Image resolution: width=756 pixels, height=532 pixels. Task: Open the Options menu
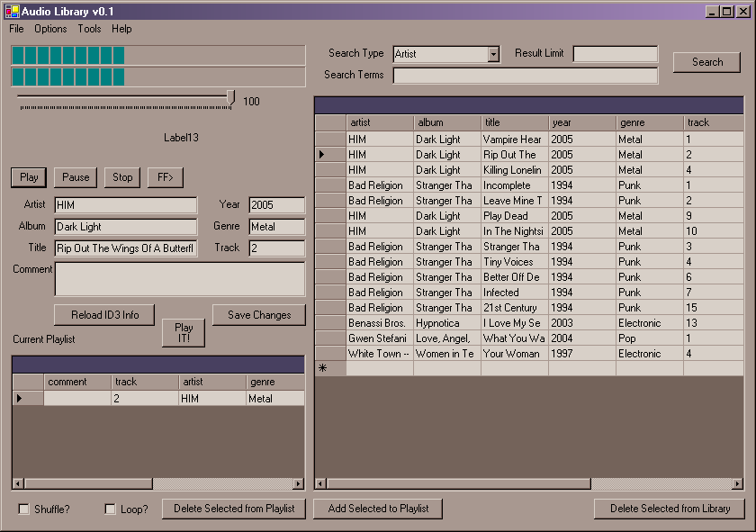pos(50,29)
